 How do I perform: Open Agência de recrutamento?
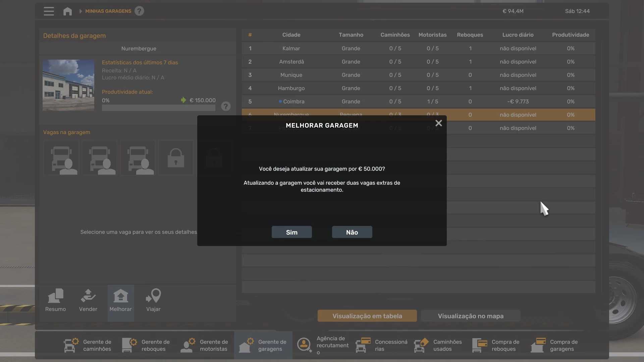(323, 345)
